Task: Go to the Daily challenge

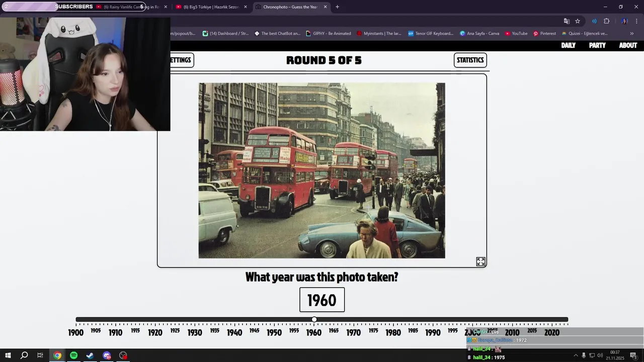Action: (x=568, y=45)
